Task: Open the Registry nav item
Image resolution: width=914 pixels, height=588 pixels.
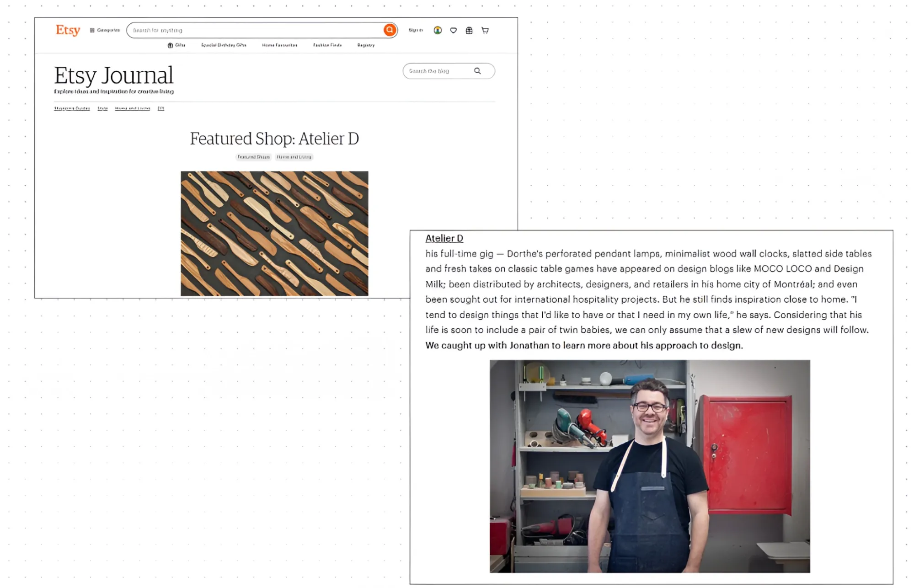Action: click(x=366, y=45)
